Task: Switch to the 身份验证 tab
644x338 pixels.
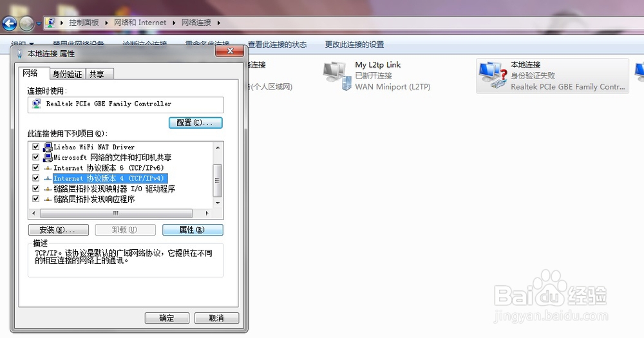Action: [67, 74]
